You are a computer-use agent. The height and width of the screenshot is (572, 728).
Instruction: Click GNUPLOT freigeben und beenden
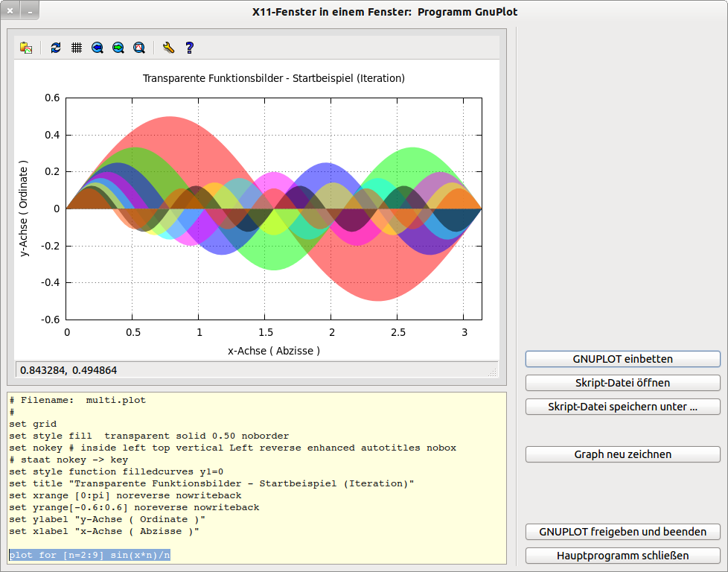[622, 532]
